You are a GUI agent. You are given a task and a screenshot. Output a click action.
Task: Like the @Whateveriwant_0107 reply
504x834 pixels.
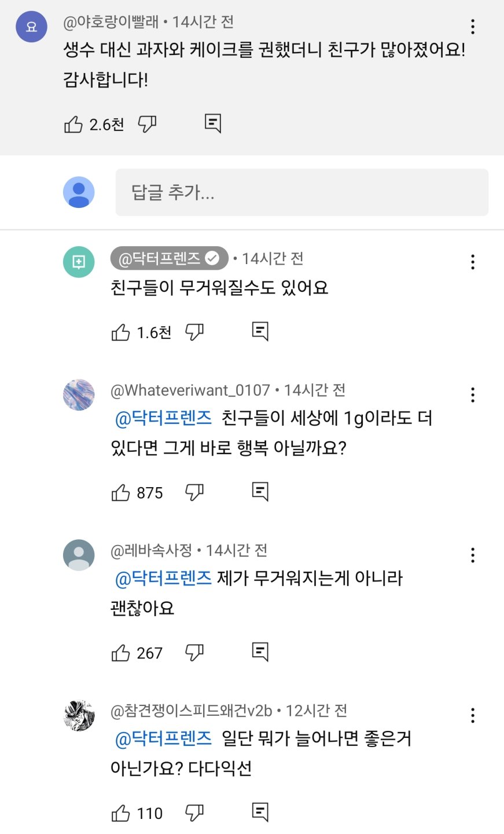click(x=122, y=491)
